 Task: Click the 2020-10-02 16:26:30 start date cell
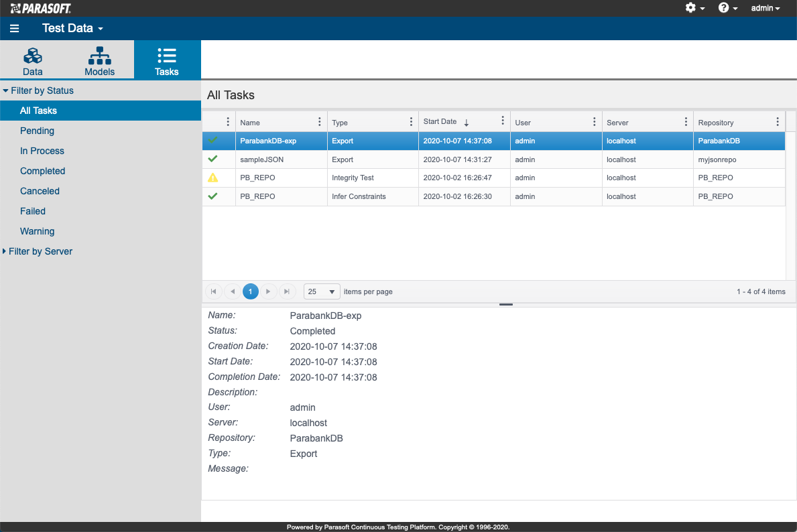465,196
